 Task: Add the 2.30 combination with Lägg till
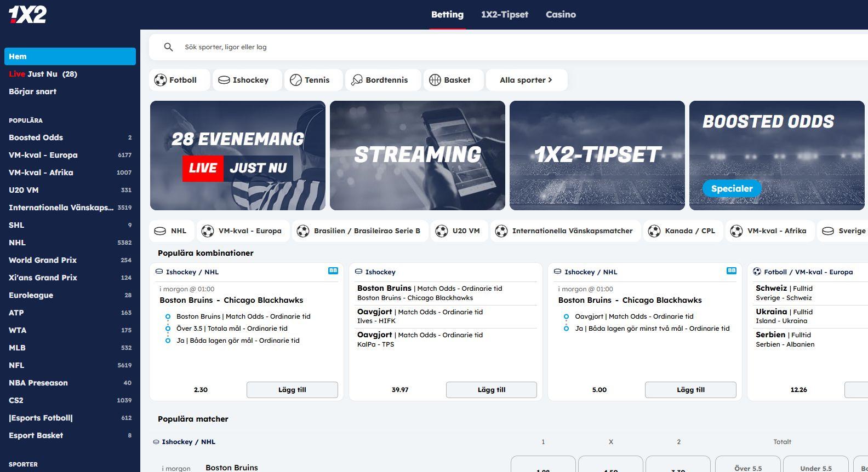point(292,390)
